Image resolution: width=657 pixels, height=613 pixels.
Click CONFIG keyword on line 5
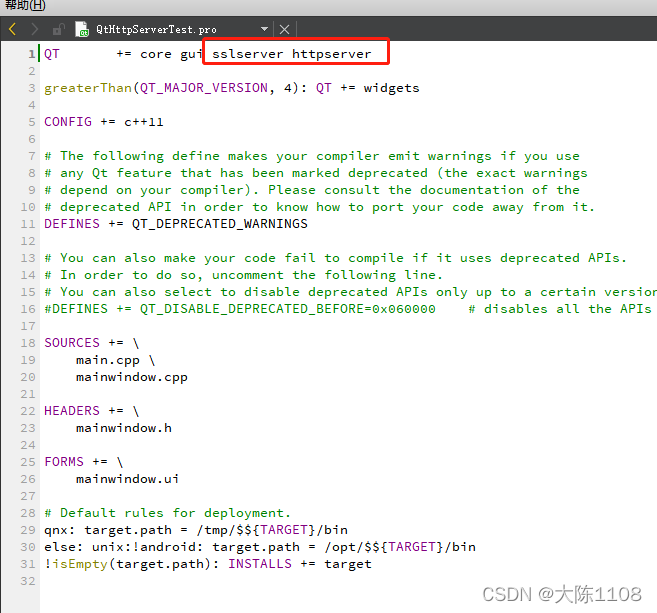point(68,122)
